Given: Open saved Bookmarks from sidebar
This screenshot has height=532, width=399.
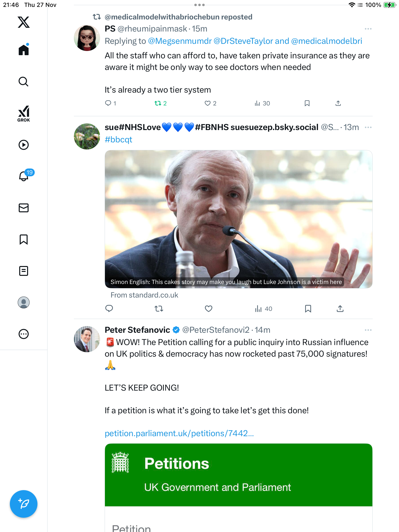Looking at the screenshot, I should [24, 239].
